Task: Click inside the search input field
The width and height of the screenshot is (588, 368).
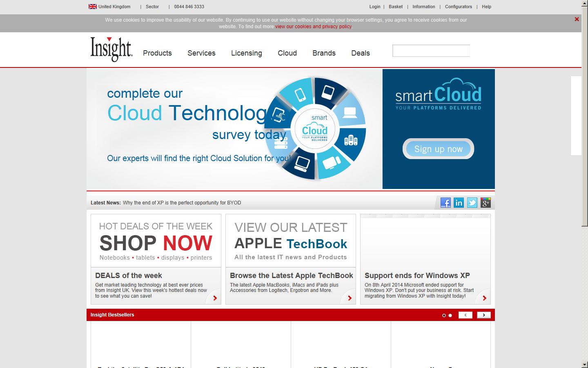Action: [x=431, y=50]
